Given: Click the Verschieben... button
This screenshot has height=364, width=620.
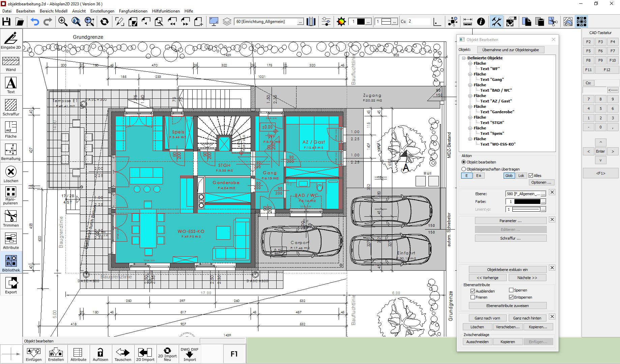Looking at the screenshot, I should pyautogui.click(x=508, y=327).
